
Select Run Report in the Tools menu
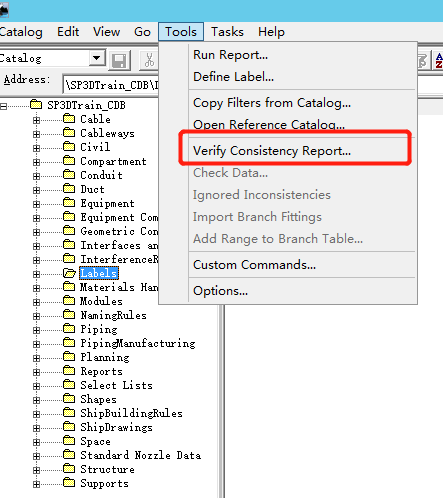pyautogui.click(x=230, y=55)
